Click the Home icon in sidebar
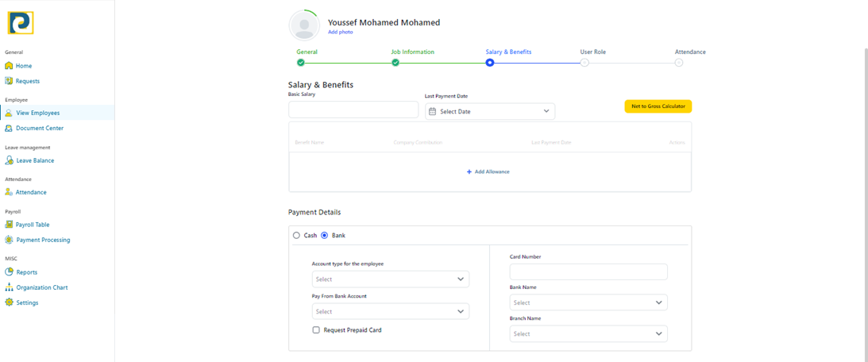Image resolution: width=868 pixels, height=362 pixels. pos(9,66)
